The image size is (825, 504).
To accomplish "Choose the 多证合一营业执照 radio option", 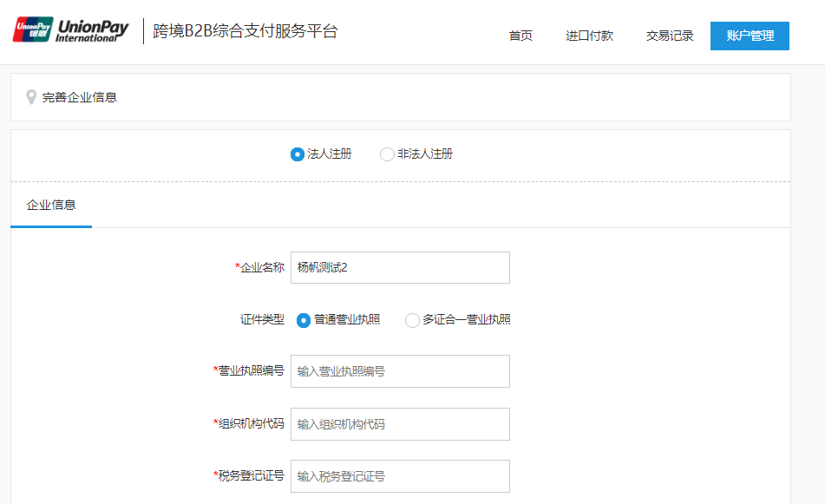I will pos(412,320).
